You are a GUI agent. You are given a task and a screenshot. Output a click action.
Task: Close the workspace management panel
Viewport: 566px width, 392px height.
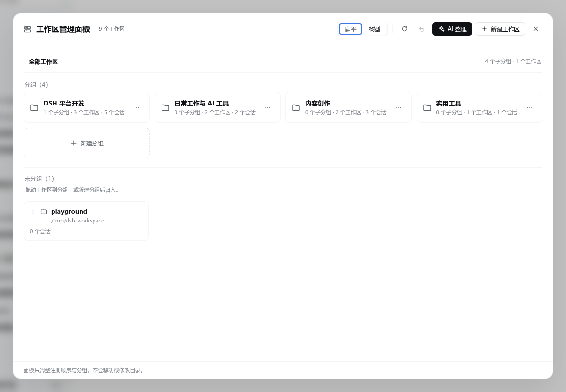[535, 29]
